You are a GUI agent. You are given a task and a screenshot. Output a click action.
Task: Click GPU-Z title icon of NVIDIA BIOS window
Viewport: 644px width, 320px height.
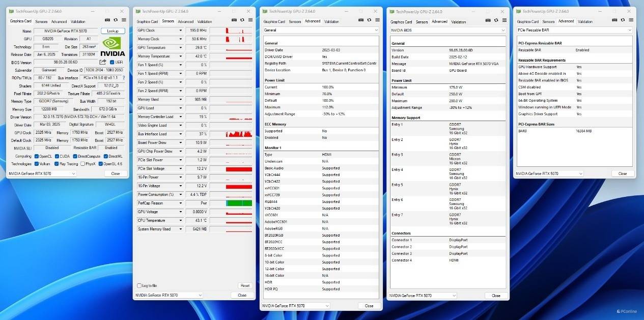click(392, 12)
